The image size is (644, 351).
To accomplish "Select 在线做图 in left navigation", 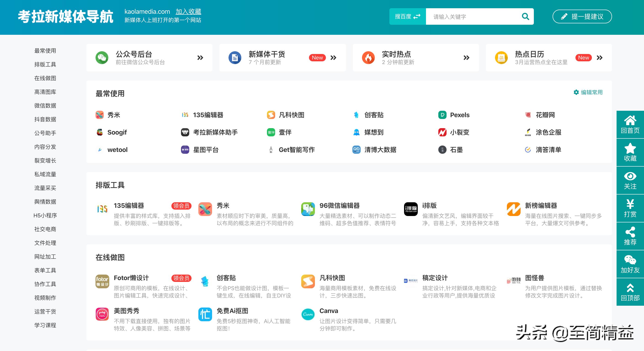I will [45, 78].
